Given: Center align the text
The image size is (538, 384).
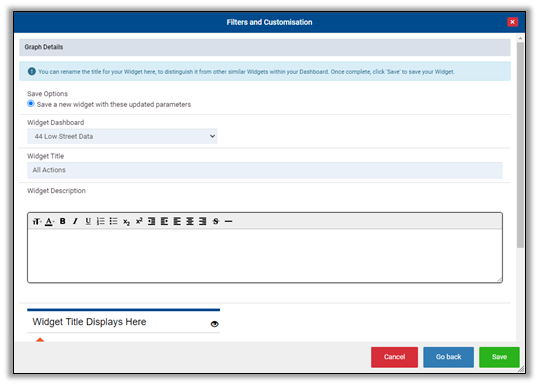Looking at the screenshot, I should [x=190, y=221].
